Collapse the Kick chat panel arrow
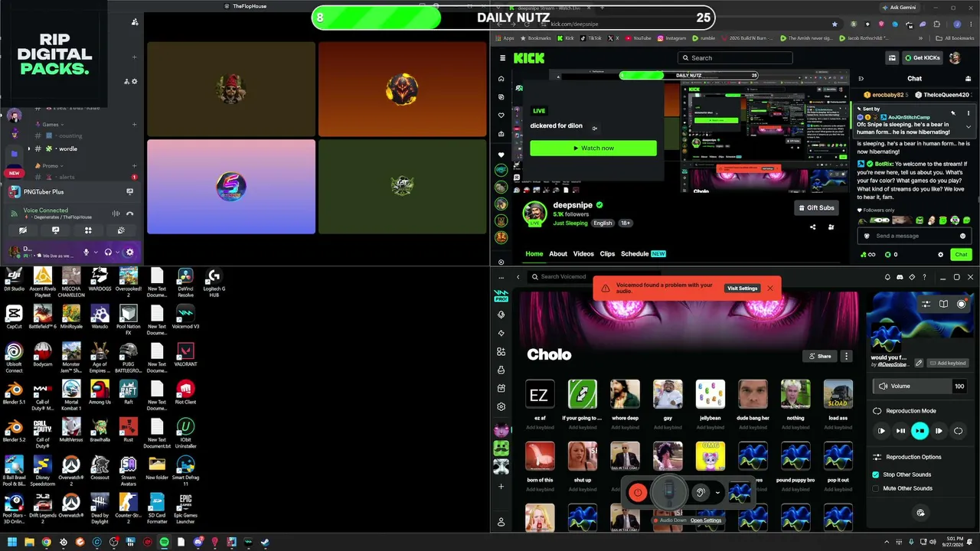Screen dimensions: 980x551 pyautogui.click(x=861, y=79)
